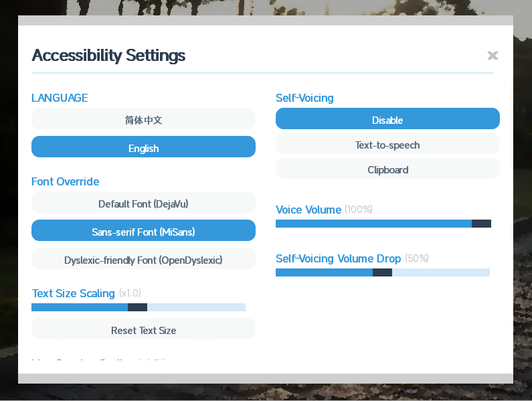Viewport: 532px width, 401px height.
Task: Click the Text Size Scaling slider thumb
Action: click(x=137, y=307)
